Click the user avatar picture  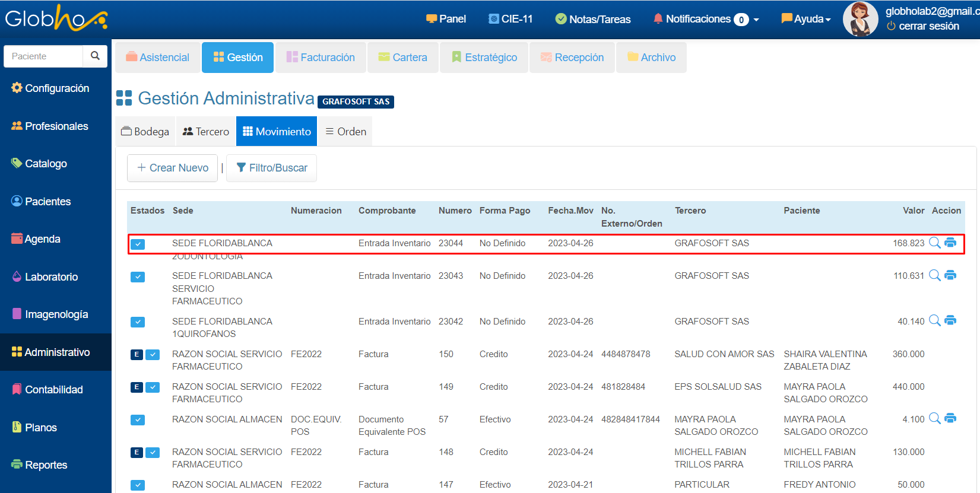pyautogui.click(x=860, y=19)
